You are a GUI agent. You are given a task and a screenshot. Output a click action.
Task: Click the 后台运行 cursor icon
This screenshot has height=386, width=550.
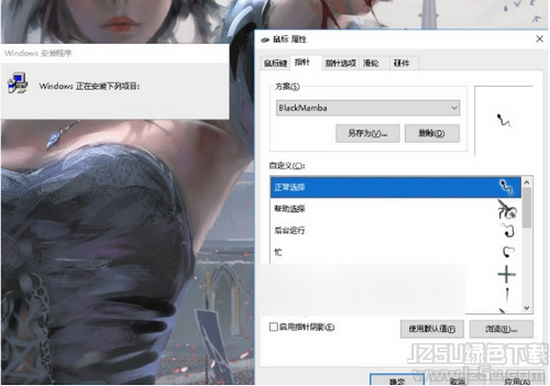coord(508,231)
